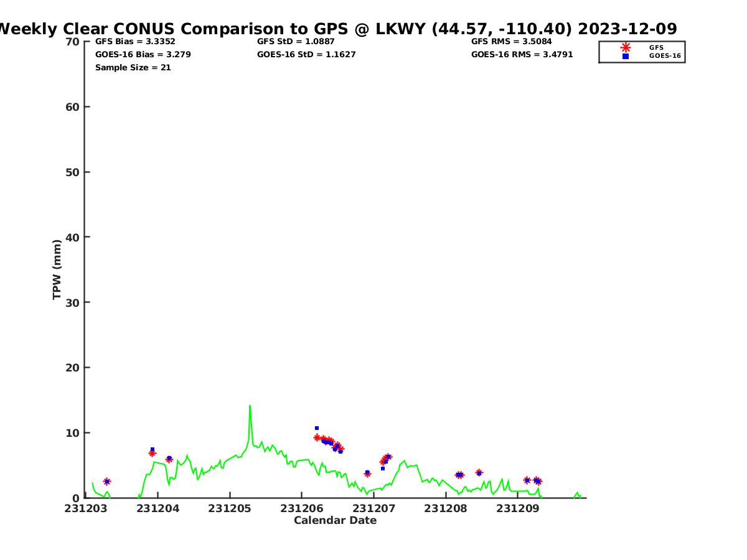Click the 231205 date tick label
Screen dimensions: 747x560
pos(230,508)
